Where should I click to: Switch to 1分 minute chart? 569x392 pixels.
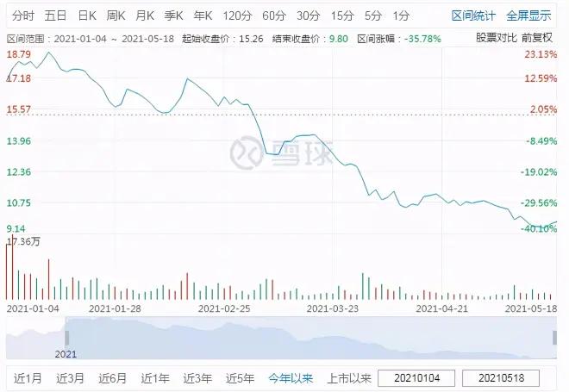pyautogui.click(x=401, y=16)
